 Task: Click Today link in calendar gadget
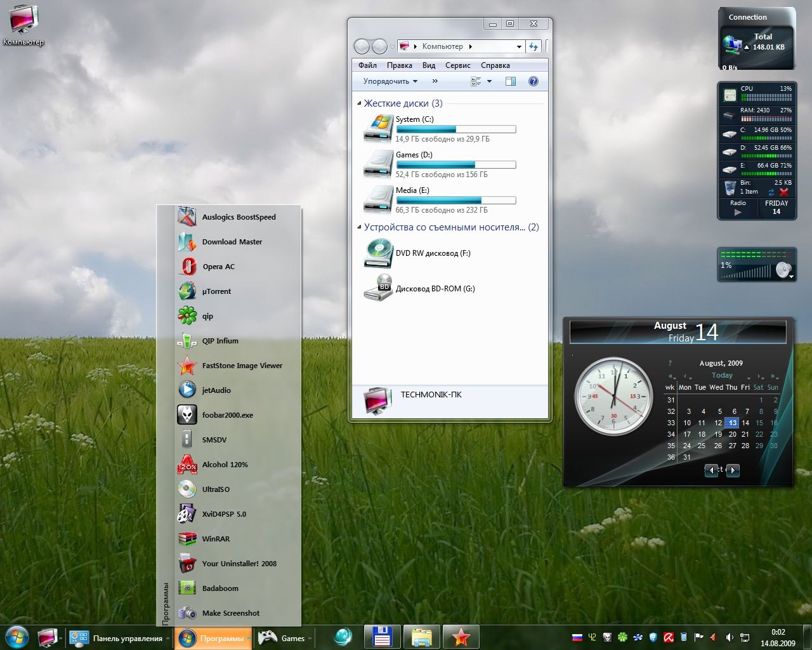click(x=722, y=375)
